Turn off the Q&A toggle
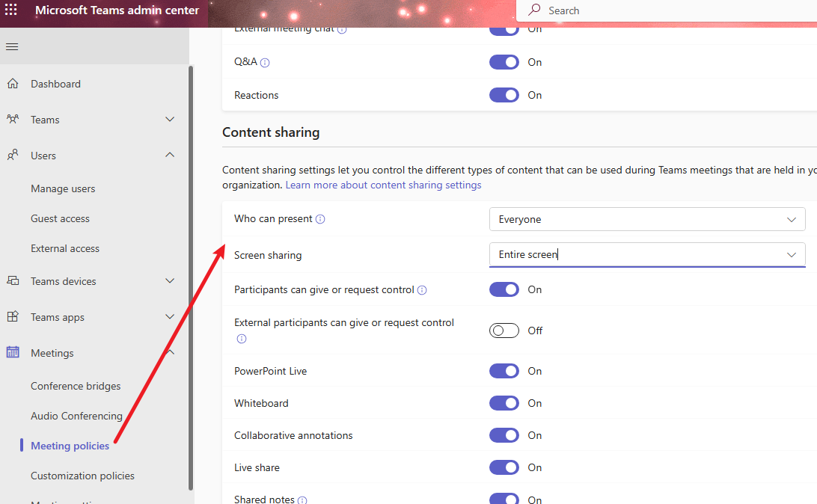The image size is (817, 504). coord(504,62)
